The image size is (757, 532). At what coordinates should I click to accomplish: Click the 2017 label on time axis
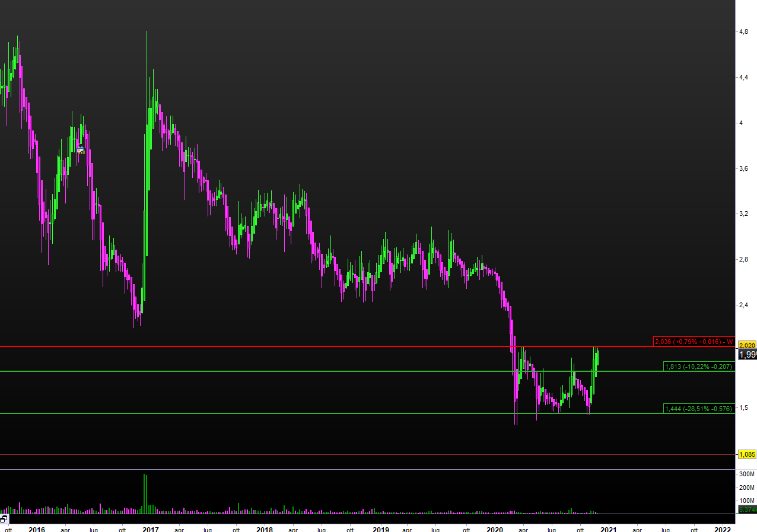[x=151, y=527]
